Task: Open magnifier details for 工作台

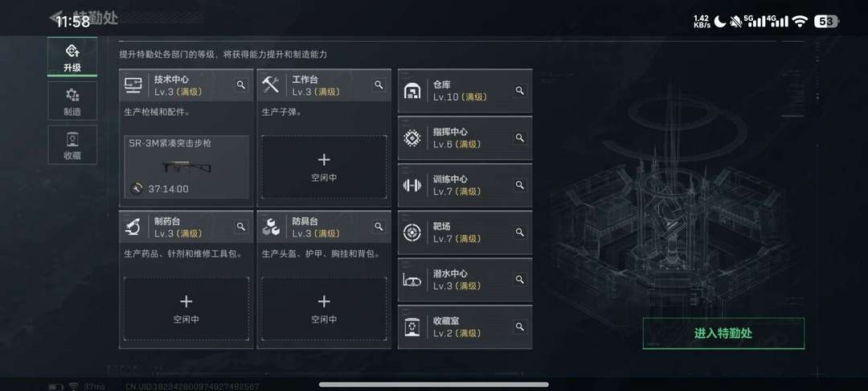Action: point(379,84)
